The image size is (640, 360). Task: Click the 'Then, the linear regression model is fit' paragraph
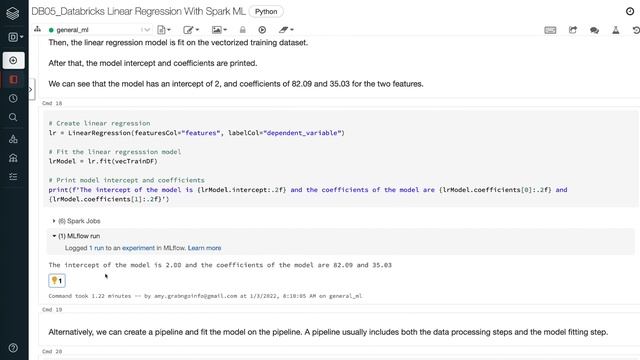tap(178, 42)
